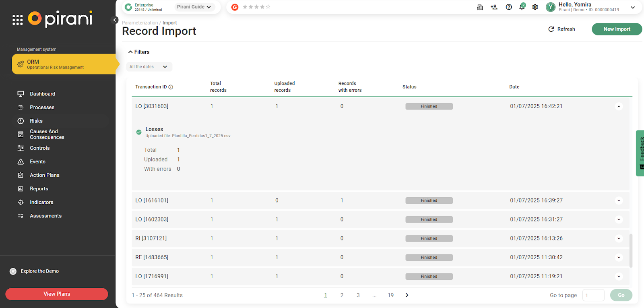The image size is (644, 308).
Task: Collapse the Filters section
Action: (x=139, y=52)
